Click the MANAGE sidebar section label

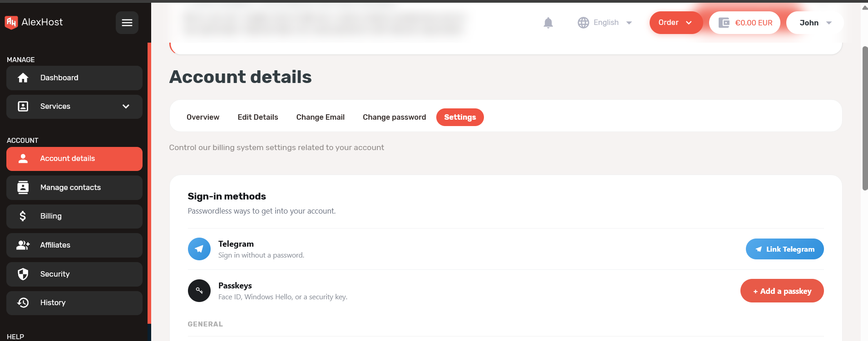[21, 60]
